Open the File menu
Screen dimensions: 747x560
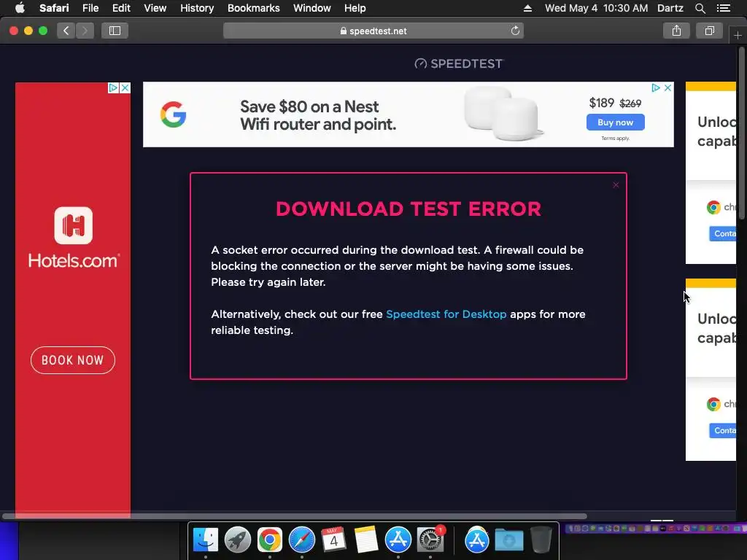pos(90,8)
